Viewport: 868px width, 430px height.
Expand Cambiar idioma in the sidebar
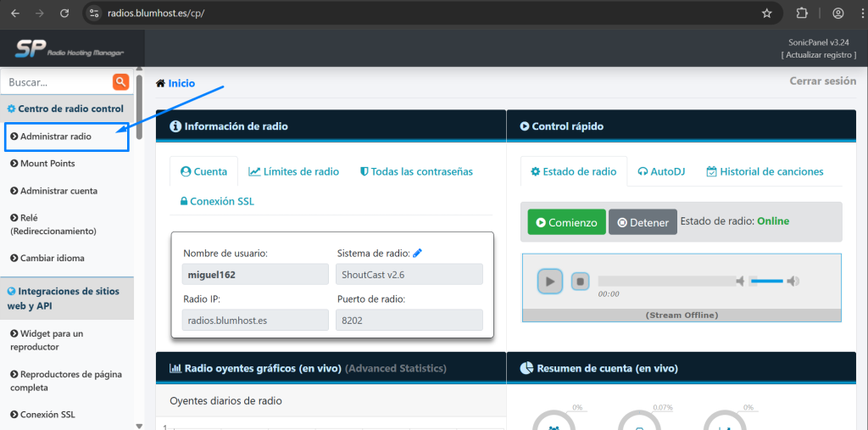tap(52, 258)
